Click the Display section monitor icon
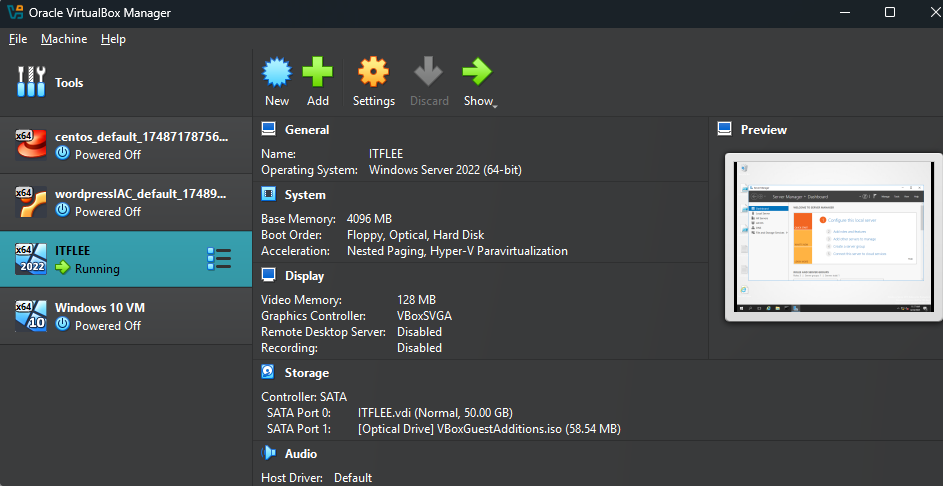This screenshot has height=486, width=943. pos(268,275)
